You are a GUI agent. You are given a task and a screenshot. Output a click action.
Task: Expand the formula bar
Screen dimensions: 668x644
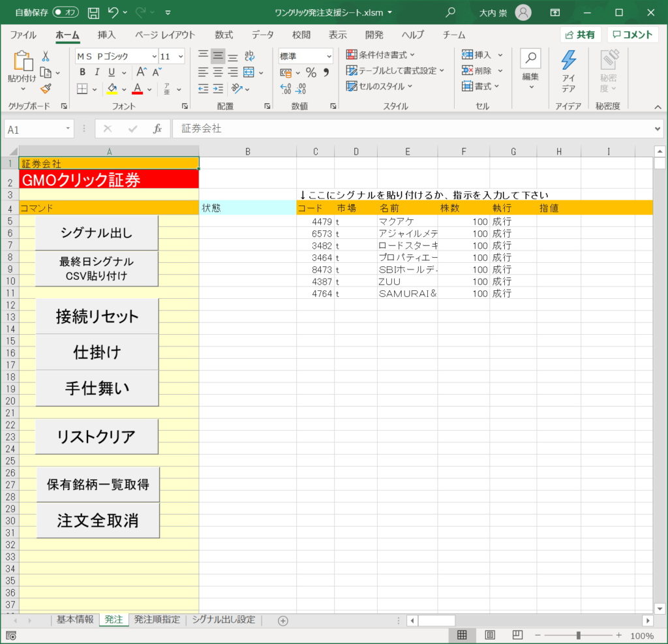[x=658, y=129]
